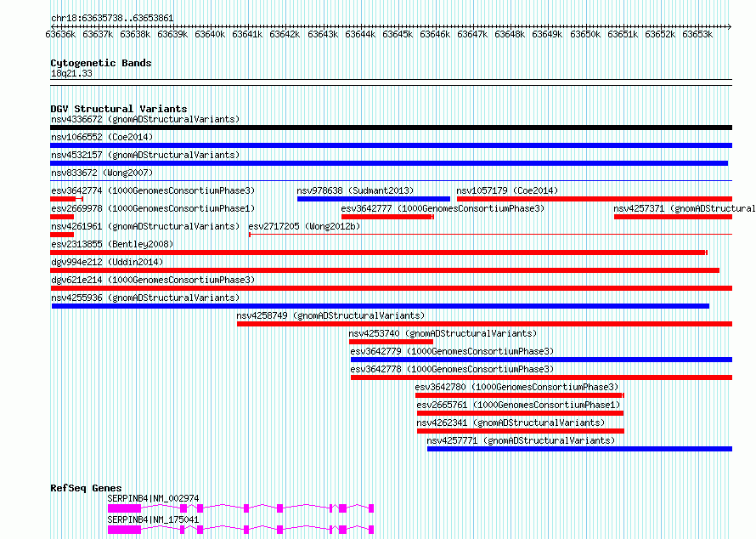
Task: Click the nsv4257771 blue variant bar
Action: coord(579,449)
